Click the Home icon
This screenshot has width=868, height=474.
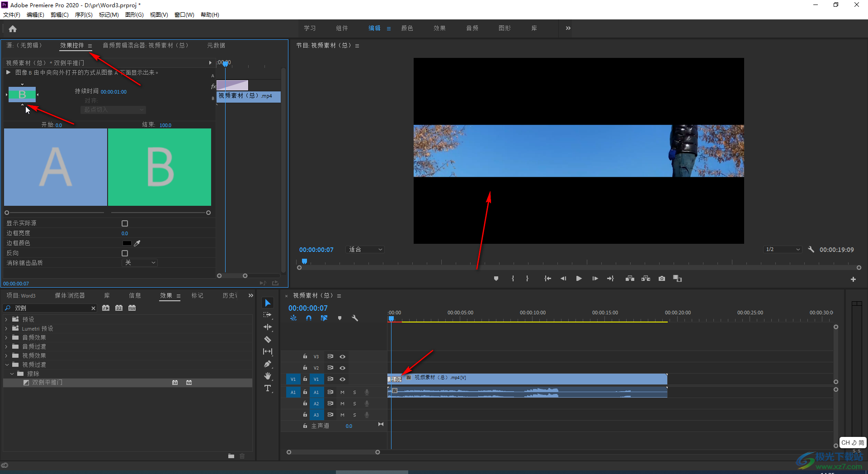[13, 29]
